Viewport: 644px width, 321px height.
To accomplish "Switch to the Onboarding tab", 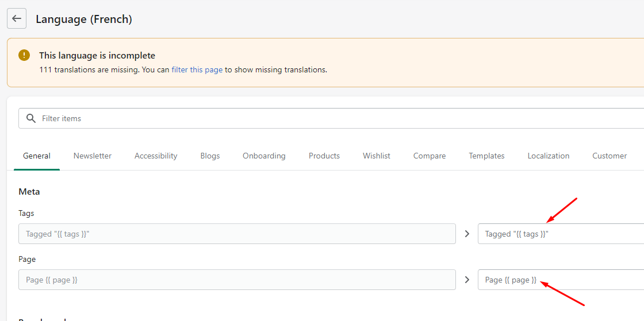I will [x=264, y=156].
